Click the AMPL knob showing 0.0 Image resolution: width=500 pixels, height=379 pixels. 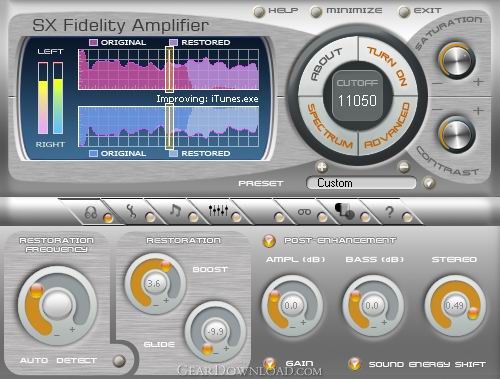click(x=291, y=305)
